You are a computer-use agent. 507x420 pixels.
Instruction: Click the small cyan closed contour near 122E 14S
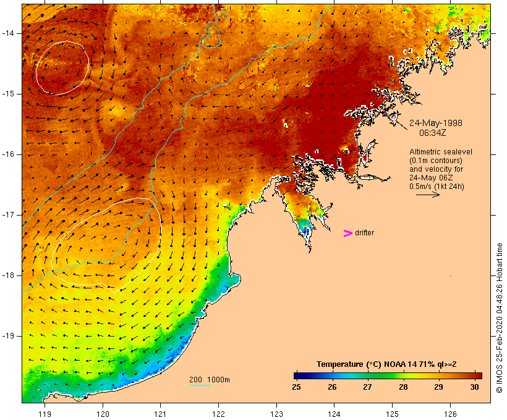tap(212, 37)
